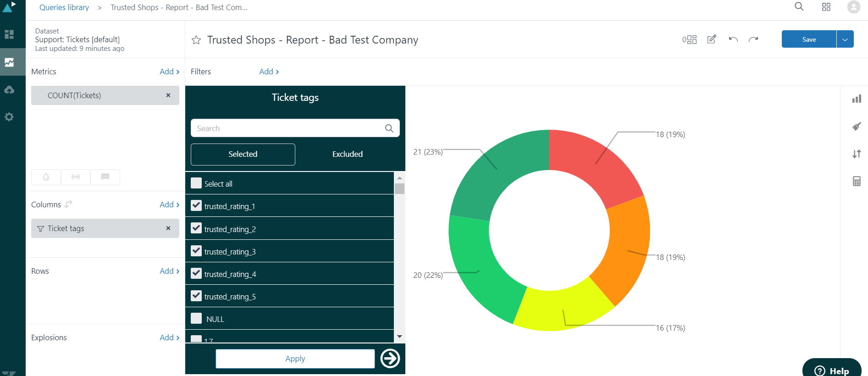The width and height of the screenshot is (868, 376).
Task: Uncheck trusted_rating_3
Action: (196, 250)
